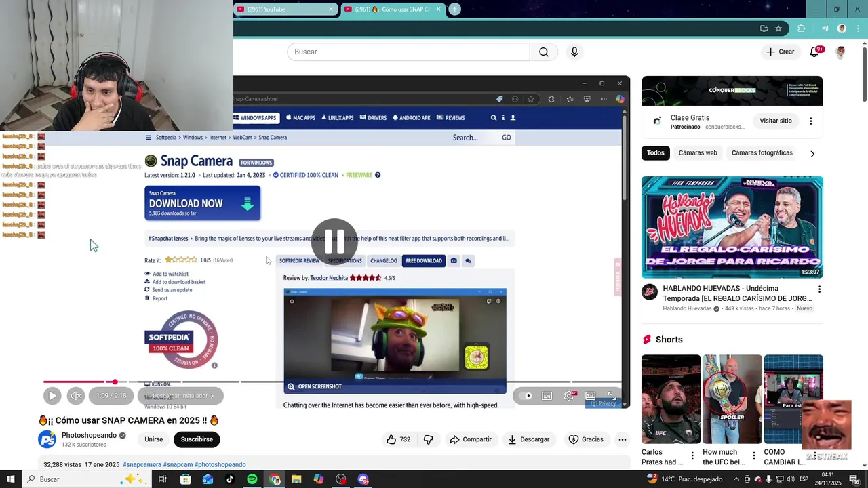Click the Gracias button
Image resolution: width=868 pixels, height=488 pixels.
click(x=586, y=439)
